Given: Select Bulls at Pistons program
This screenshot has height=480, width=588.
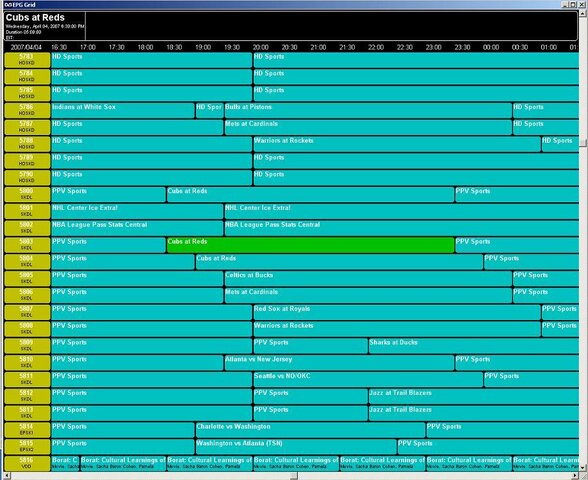Looking at the screenshot, I should pyautogui.click(x=368, y=111).
